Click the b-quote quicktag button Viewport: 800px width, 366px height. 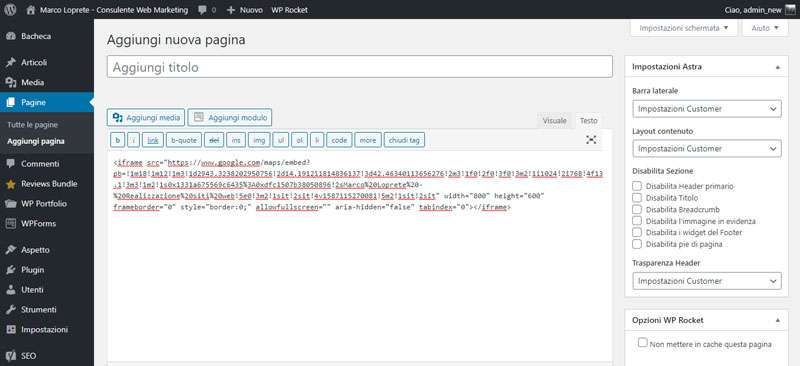click(184, 140)
